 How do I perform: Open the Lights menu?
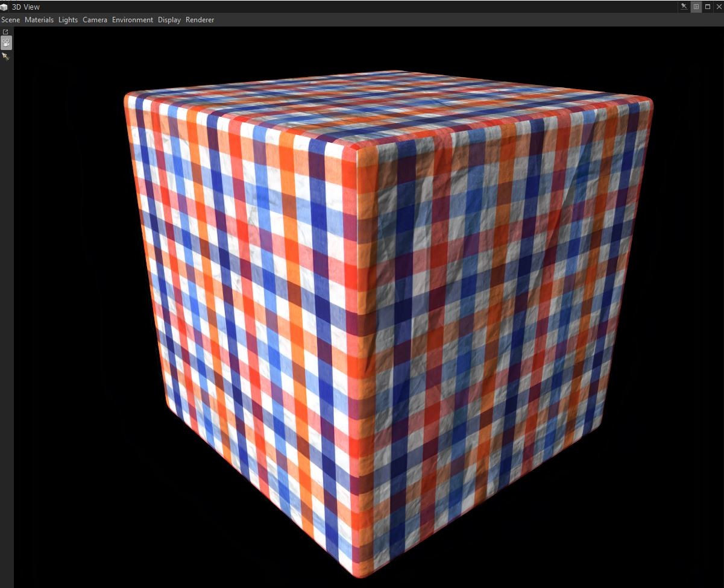(68, 19)
